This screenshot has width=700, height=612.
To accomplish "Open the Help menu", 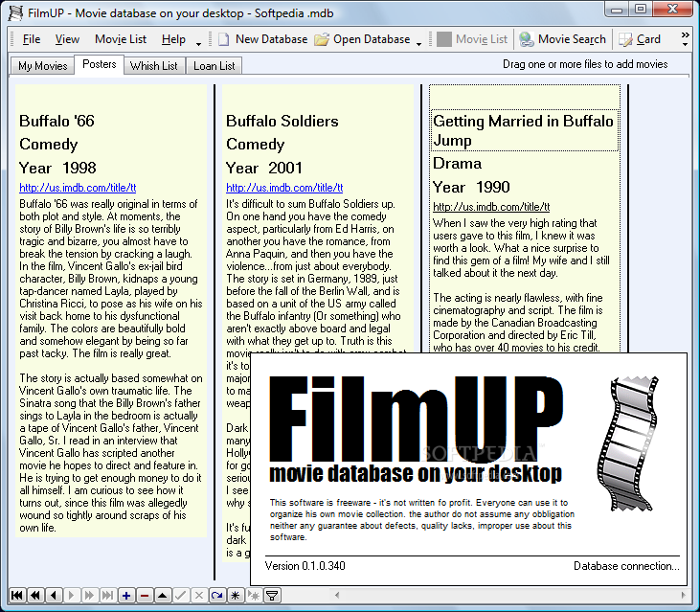I will pos(173,39).
